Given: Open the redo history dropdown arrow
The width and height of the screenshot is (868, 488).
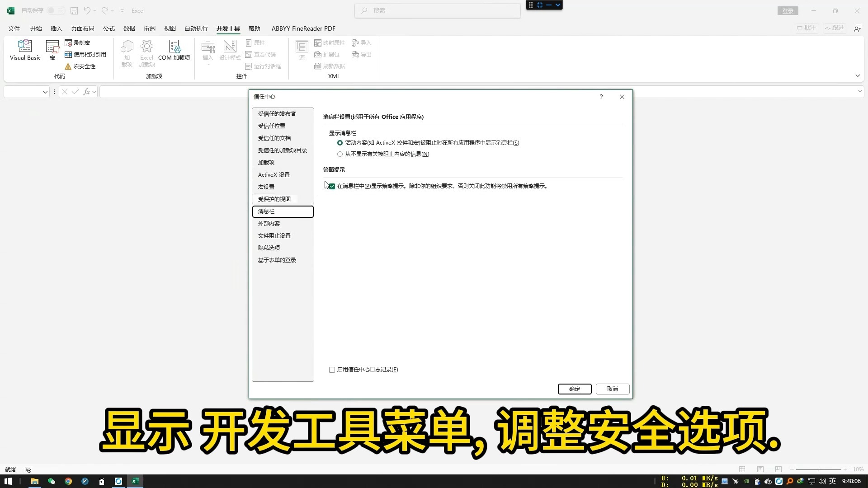Looking at the screenshot, I should point(112,10).
